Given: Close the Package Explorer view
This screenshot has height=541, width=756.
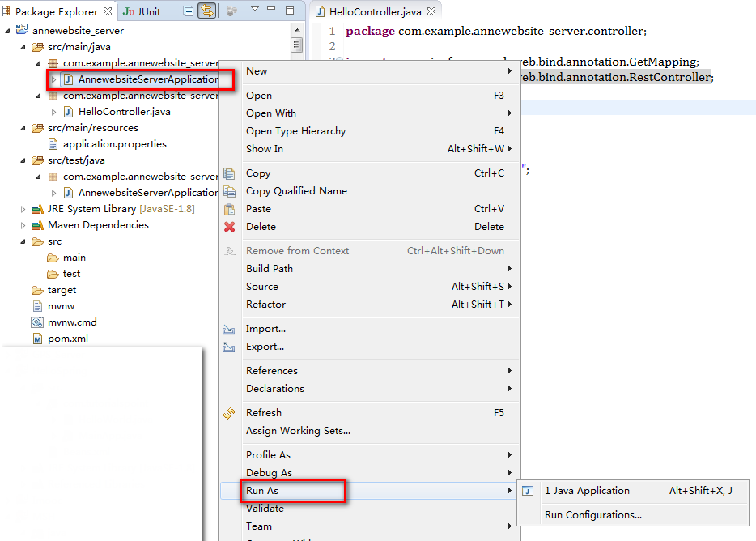Looking at the screenshot, I should pyautogui.click(x=108, y=11).
